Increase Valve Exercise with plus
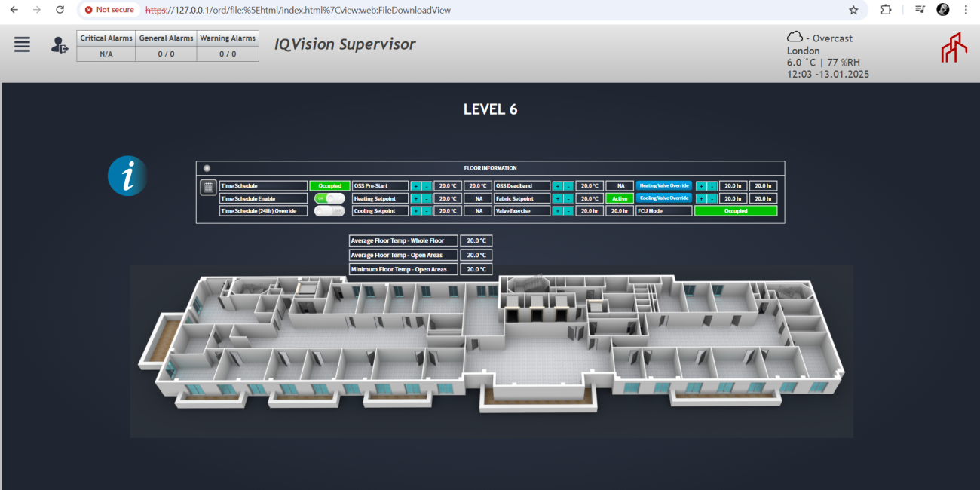The image size is (980, 490). point(558,211)
